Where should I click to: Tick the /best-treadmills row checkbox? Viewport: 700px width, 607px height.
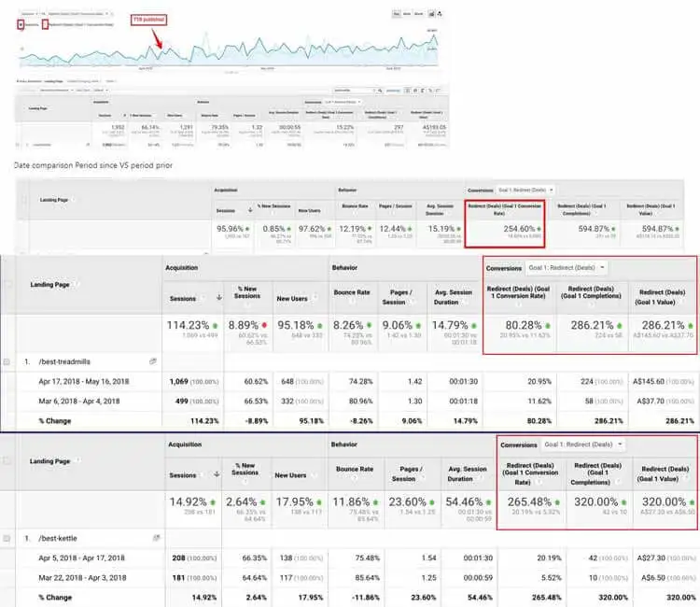[7, 361]
